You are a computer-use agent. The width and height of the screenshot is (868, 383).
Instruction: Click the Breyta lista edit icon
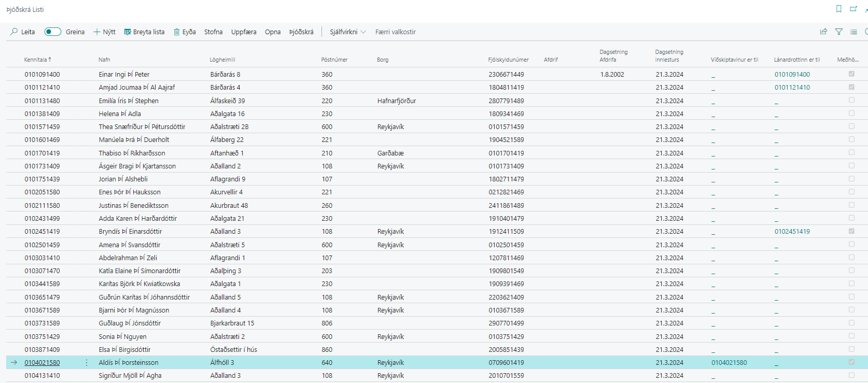(128, 32)
